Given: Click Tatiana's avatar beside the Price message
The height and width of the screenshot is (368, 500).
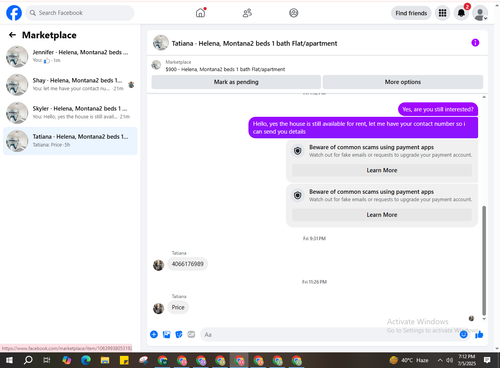Looking at the screenshot, I should (x=158, y=308).
